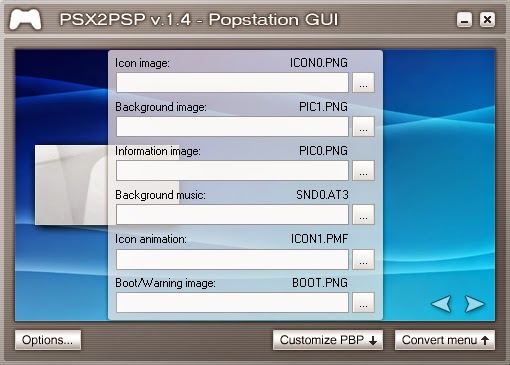Focus the Icon animation path field
This screenshot has width=510, height=365.
pos(232,259)
